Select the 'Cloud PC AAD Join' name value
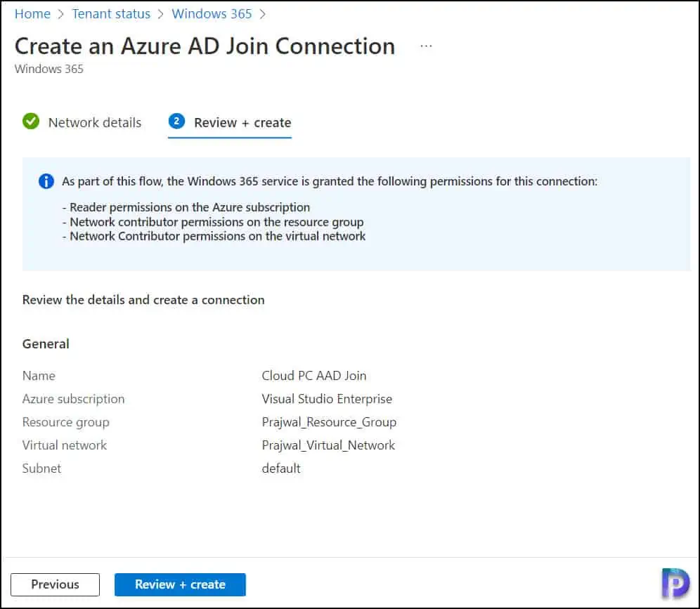This screenshot has height=609, width=700. click(314, 376)
